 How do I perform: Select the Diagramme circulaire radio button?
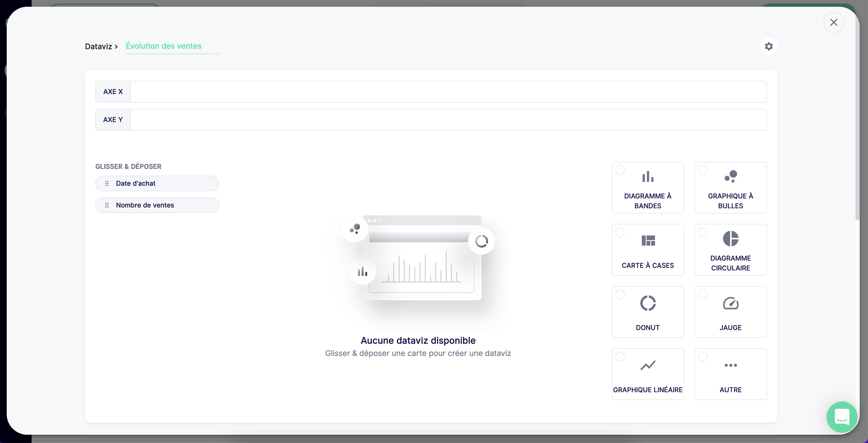[703, 232]
